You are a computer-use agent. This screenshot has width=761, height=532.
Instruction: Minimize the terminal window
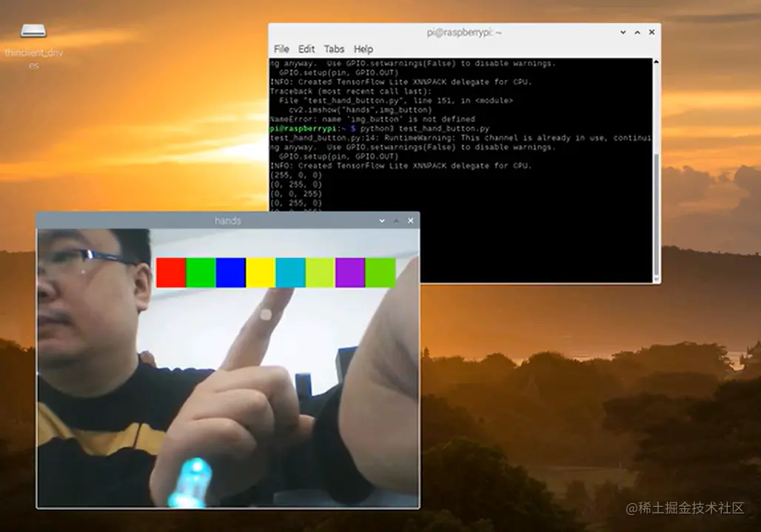(623, 33)
